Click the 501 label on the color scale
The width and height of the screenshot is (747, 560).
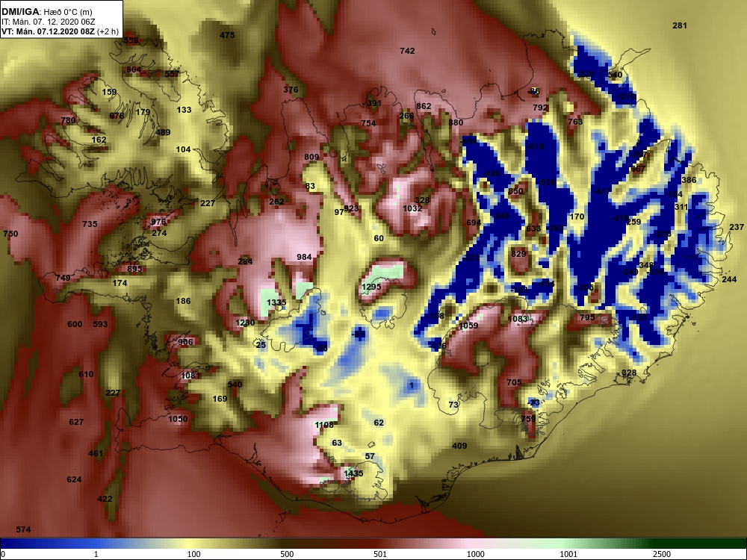379,554
